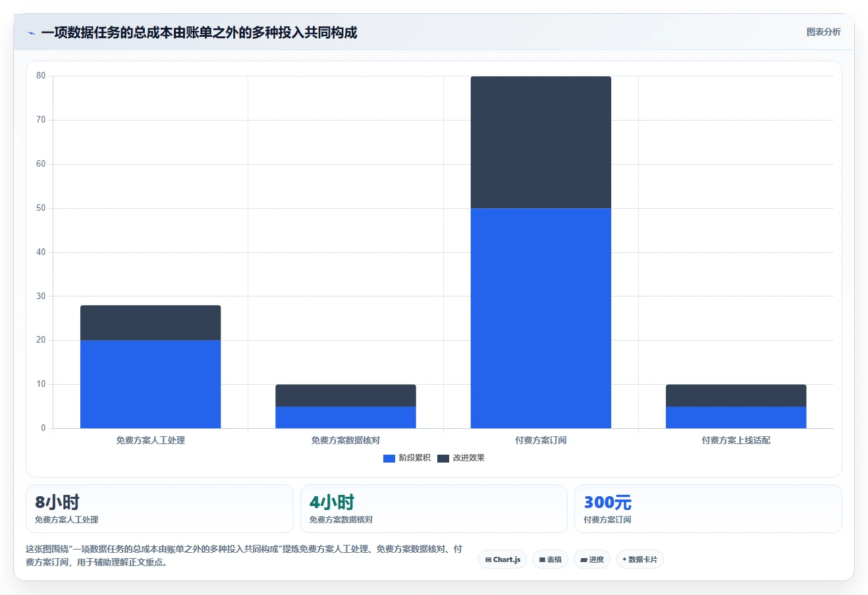
Task: Click the blue bar segment for 免费方案人工处理
Action: (150, 384)
